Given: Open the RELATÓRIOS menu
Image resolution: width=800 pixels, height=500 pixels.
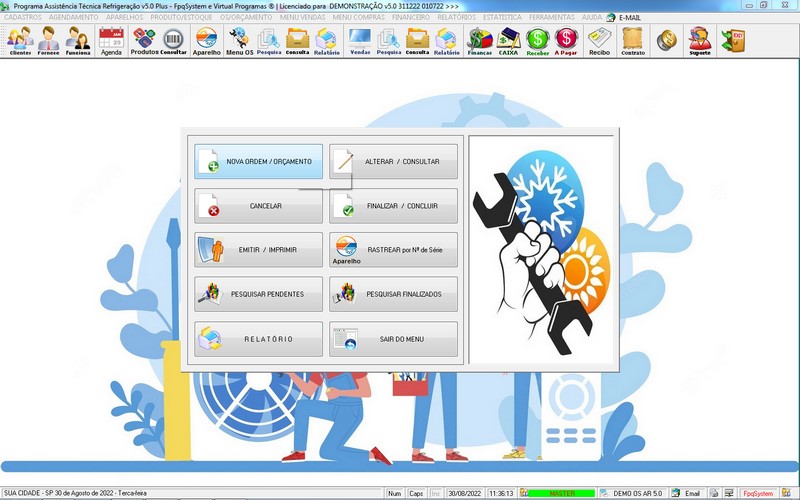Looking at the screenshot, I should click(x=457, y=17).
